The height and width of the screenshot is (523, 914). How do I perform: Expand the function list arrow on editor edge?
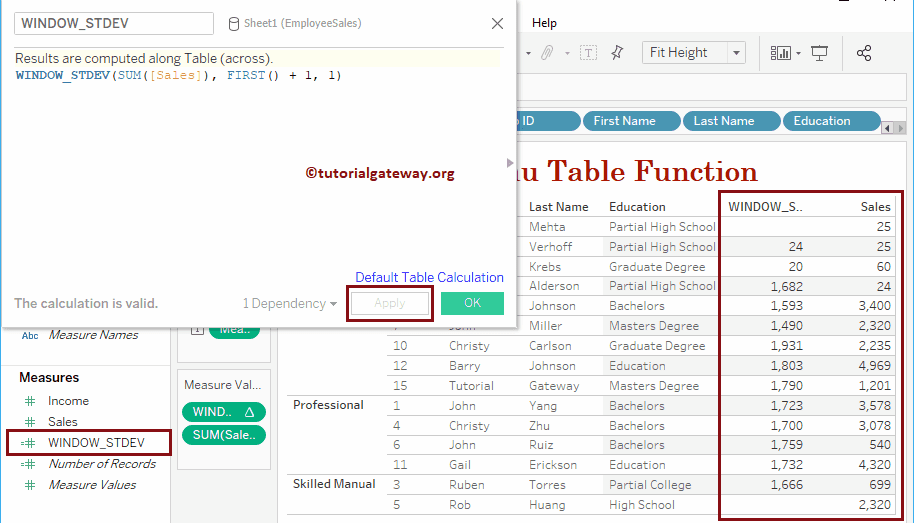[x=510, y=163]
